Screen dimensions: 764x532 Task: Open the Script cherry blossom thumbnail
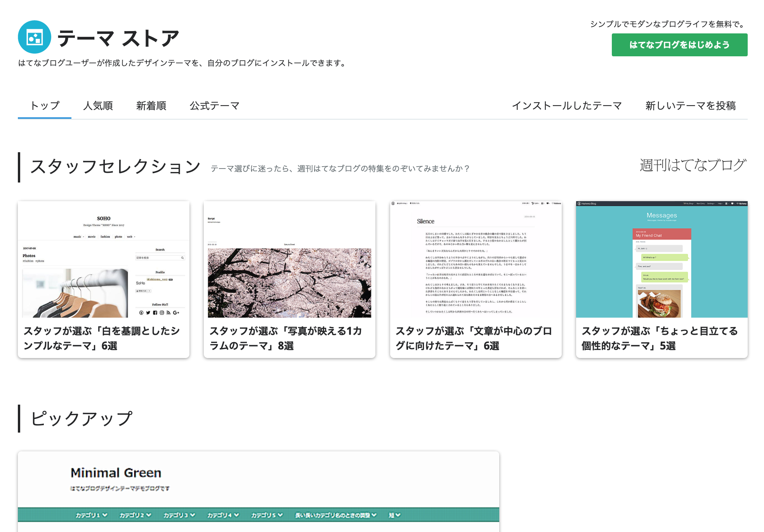click(290, 259)
